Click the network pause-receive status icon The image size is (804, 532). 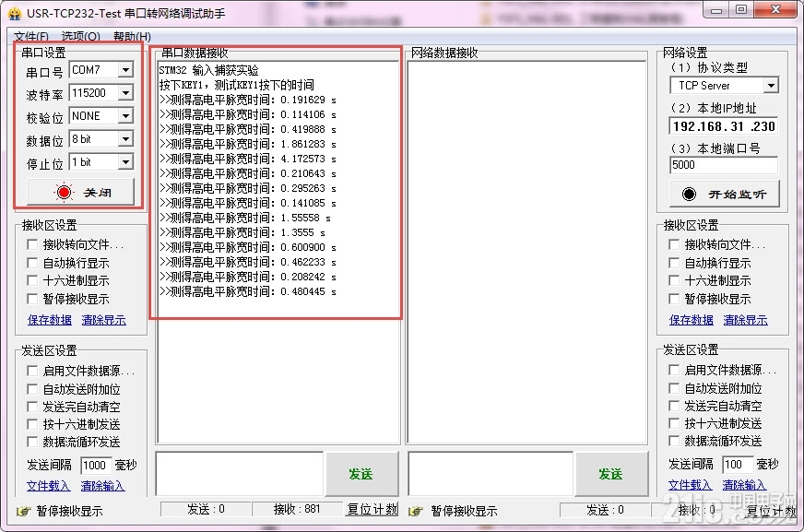pos(416,511)
